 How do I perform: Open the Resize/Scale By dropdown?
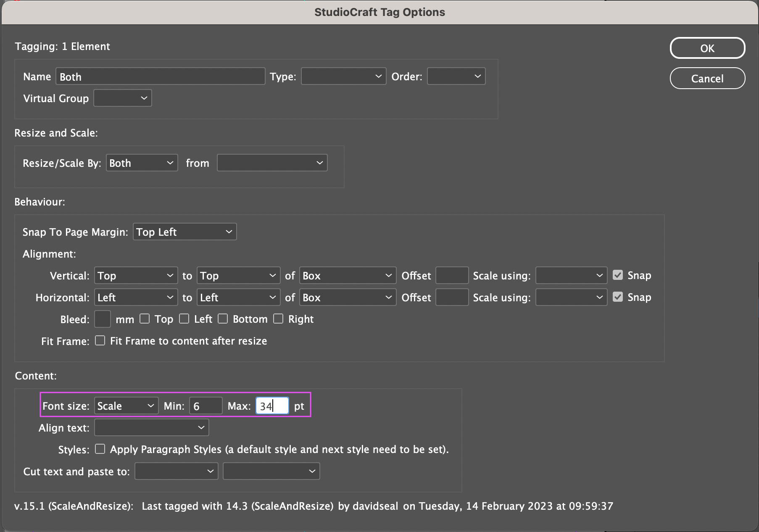(142, 163)
